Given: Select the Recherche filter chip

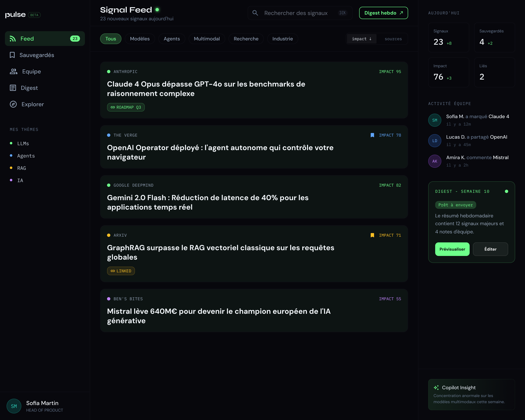Looking at the screenshot, I should coord(246,39).
